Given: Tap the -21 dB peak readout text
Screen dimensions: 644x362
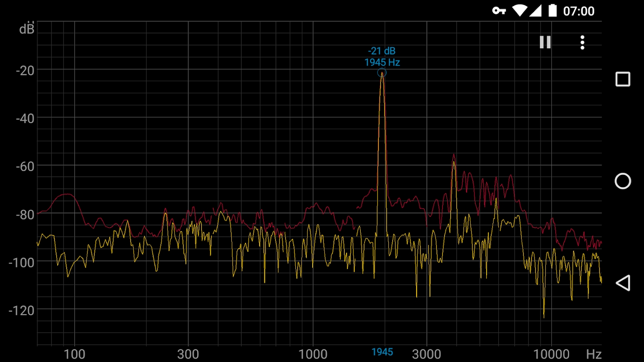Looking at the screenshot, I should coord(382,50).
